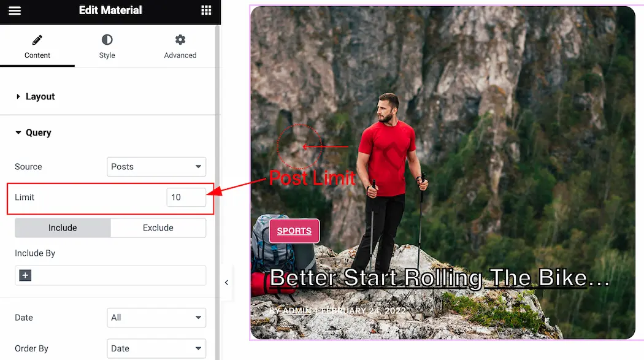Viewport: 644px width, 360px height.
Task: Click the Limit number field
Action: 186,197
